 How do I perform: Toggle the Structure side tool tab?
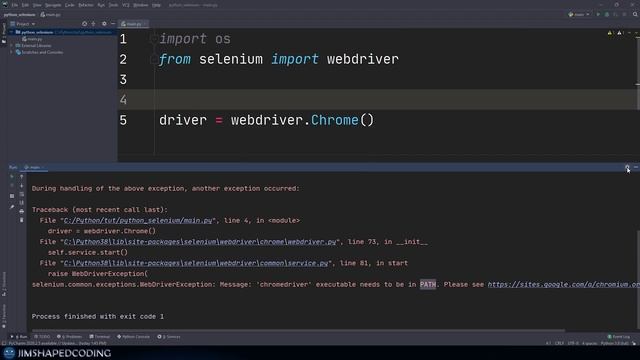click(x=4, y=284)
